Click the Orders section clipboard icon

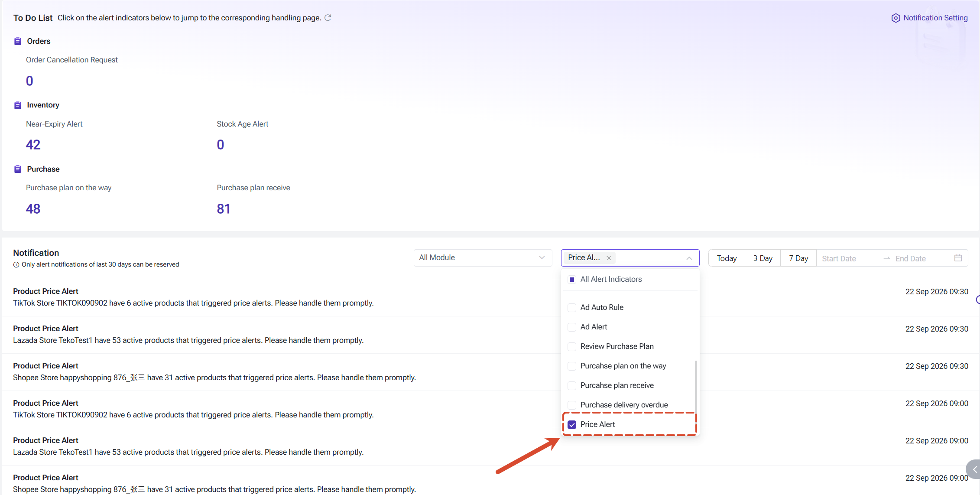tap(18, 41)
